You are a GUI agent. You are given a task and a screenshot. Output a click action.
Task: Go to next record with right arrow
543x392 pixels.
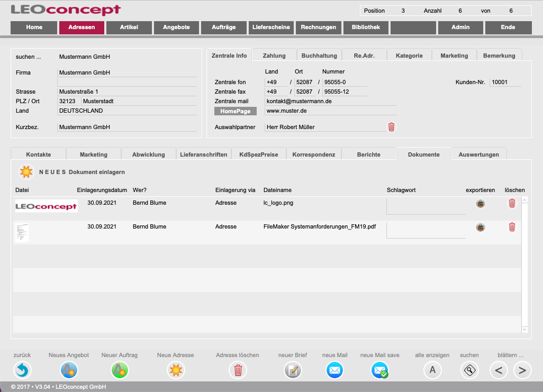pyautogui.click(x=522, y=370)
